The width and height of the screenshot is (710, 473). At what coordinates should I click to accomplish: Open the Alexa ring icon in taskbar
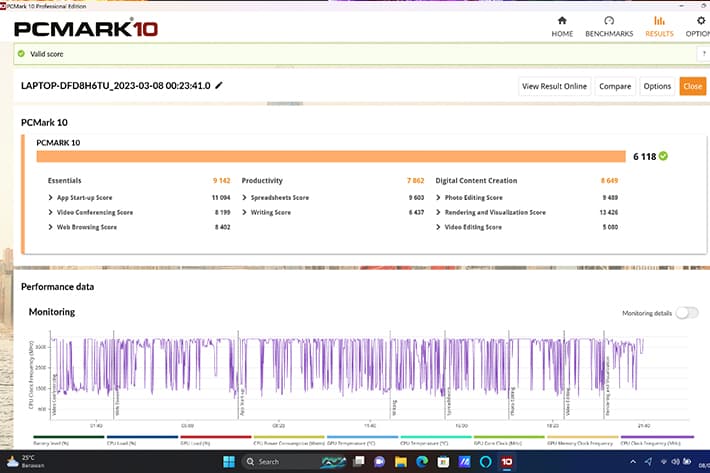pyautogui.click(x=486, y=462)
